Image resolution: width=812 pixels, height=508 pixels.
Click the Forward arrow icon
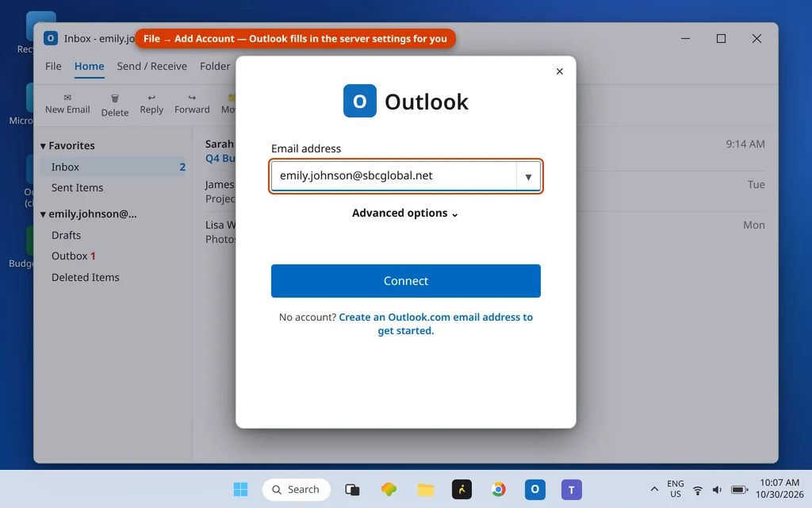(x=192, y=98)
